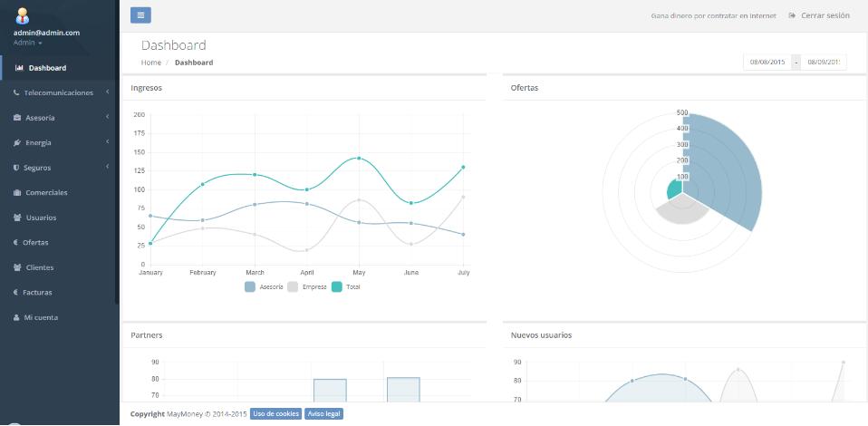Click the Ofertas panel title
Viewport: 868px width, 426px height.
pyautogui.click(x=525, y=88)
